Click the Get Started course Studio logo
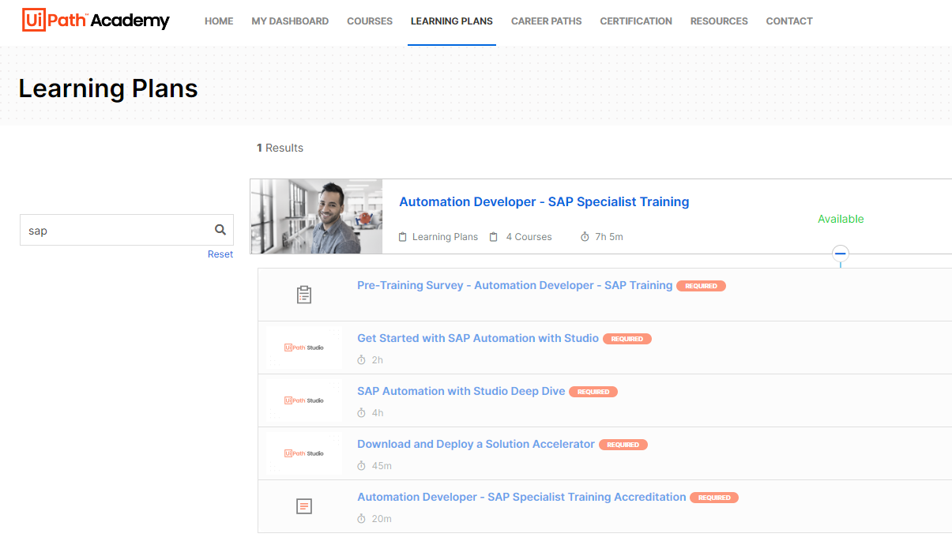This screenshot has width=952, height=560. tap(304, 348)
